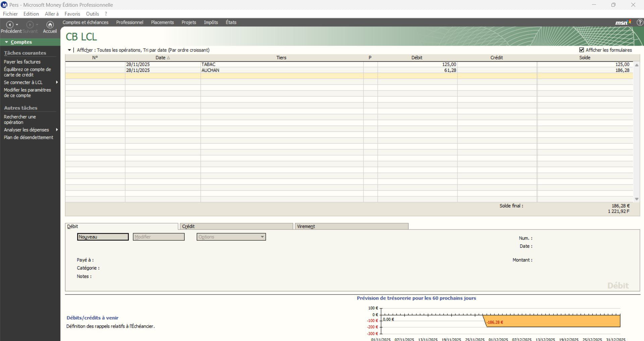Click the register scrollbar down arrow

coord(637,199)
